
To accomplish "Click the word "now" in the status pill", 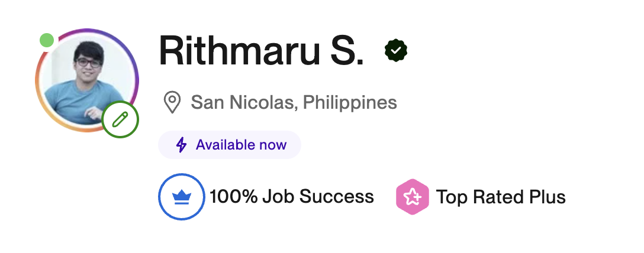I will coord(273,145).
